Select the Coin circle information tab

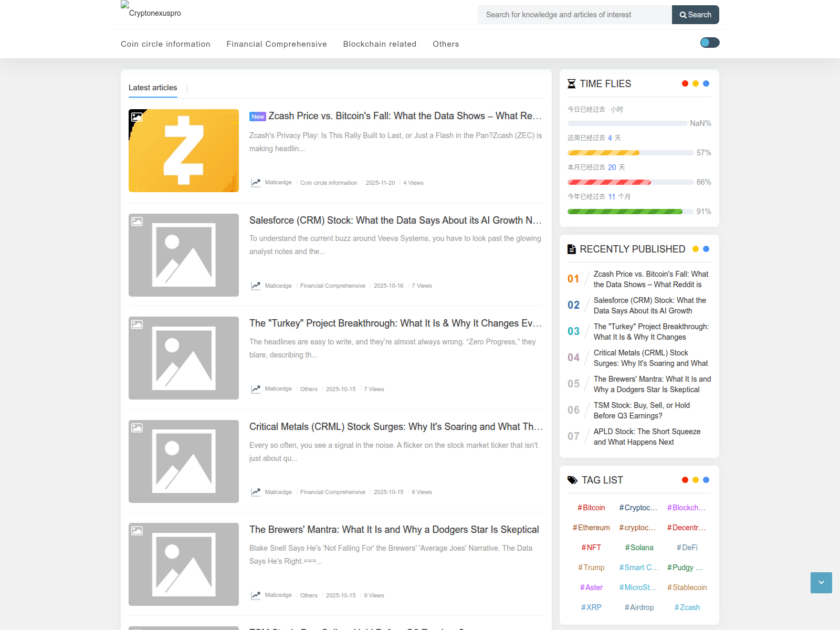tap(165, 44)
